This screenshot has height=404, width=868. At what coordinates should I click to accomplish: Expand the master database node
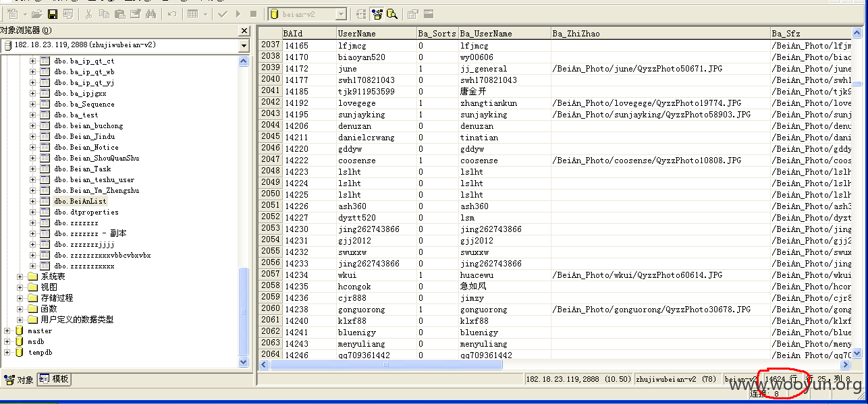[8, 330]
